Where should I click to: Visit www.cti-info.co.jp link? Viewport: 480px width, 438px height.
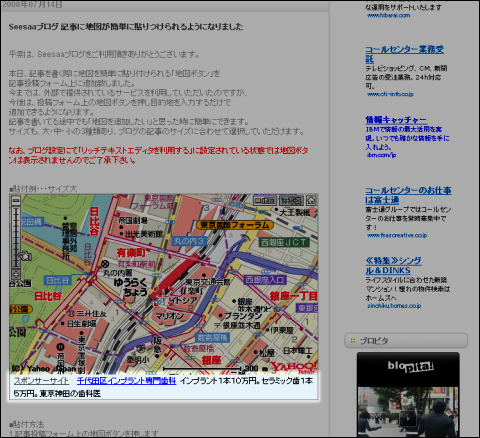pyautogui.click(x=390, y=94)
